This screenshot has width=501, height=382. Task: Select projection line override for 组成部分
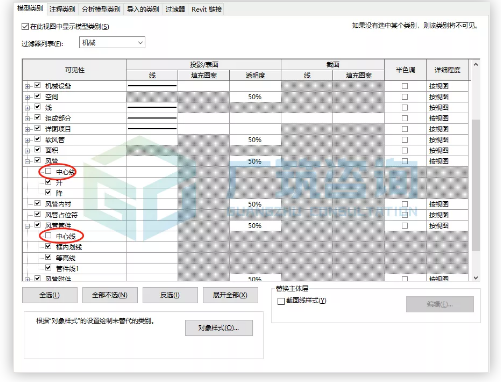[152, 118]
